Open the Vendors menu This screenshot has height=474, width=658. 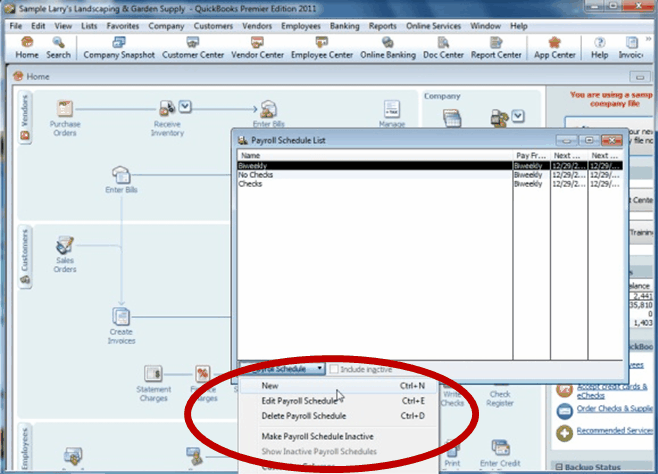point(257,26)
